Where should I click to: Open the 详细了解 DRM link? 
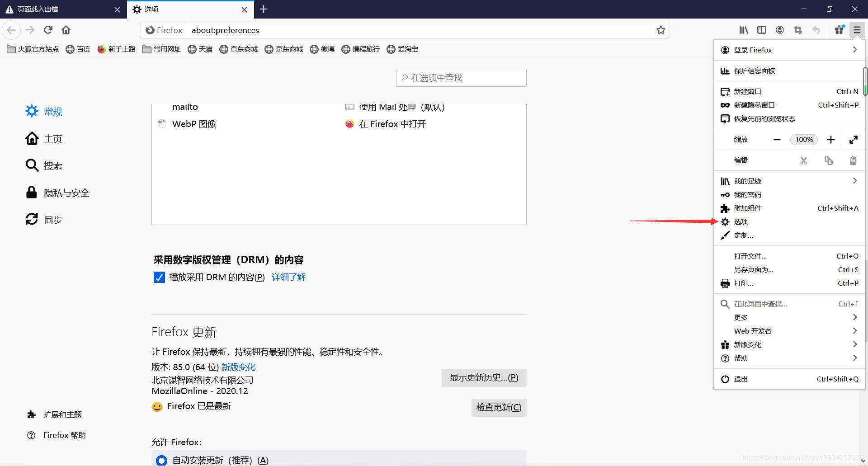click(289, 277)
